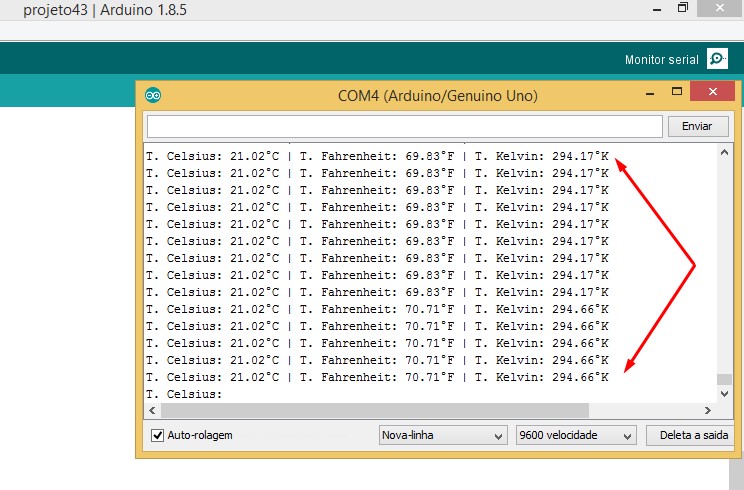Open the Monitor serial magnifier icon
744x490 pixels.
pos(717,60)
